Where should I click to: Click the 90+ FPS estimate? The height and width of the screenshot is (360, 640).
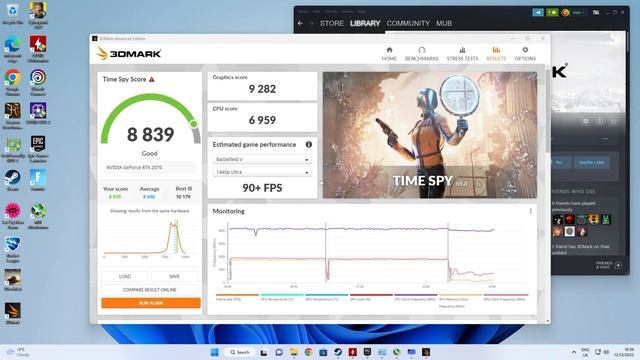pos(262,188)
